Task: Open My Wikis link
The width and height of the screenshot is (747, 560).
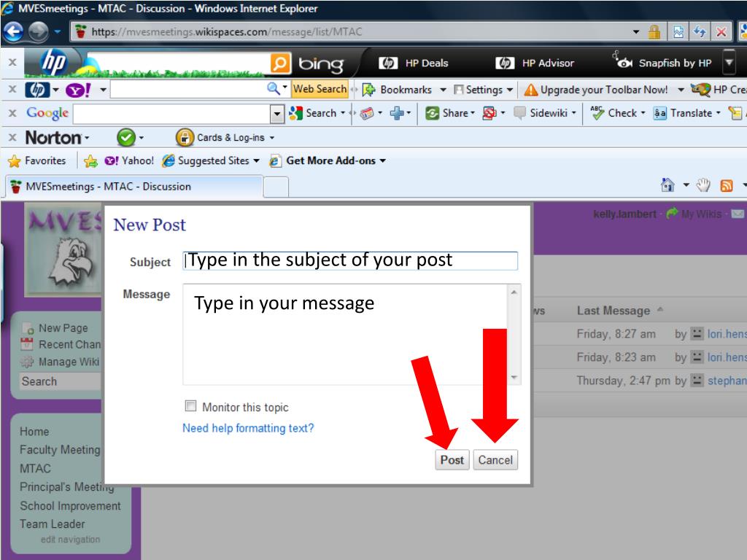Action: pos(701,214)
